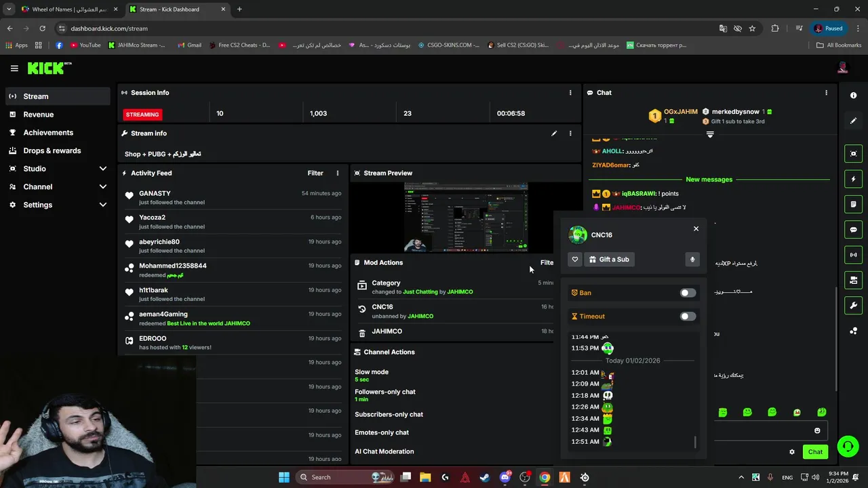Click the focus-frame icon in the right sidebar

[853, 154]
